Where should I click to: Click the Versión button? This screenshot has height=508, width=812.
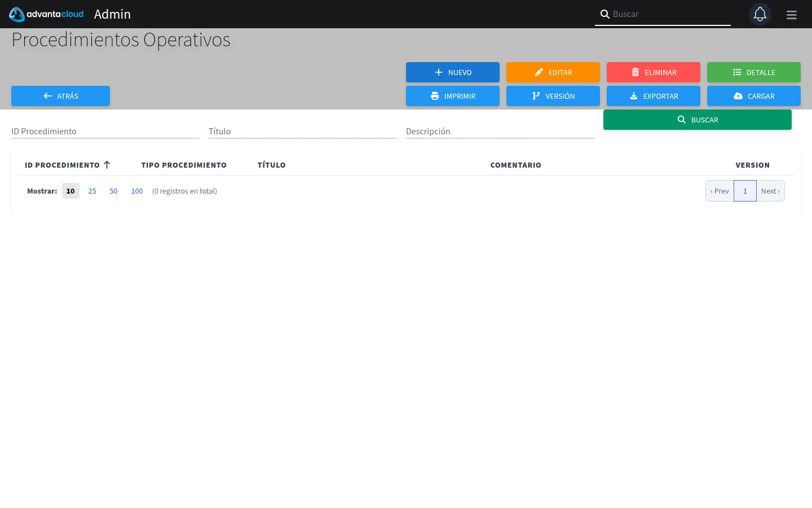coord(553,96)
